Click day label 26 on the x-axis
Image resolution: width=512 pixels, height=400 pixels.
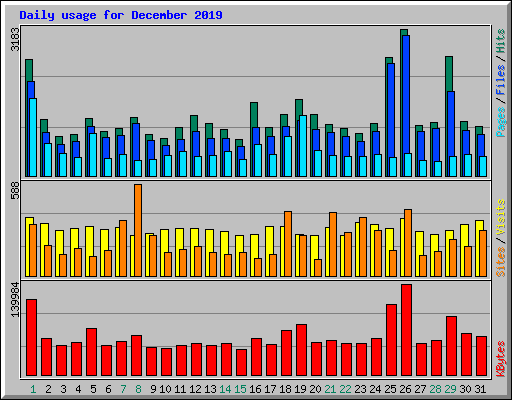click(x=405, y=389)
